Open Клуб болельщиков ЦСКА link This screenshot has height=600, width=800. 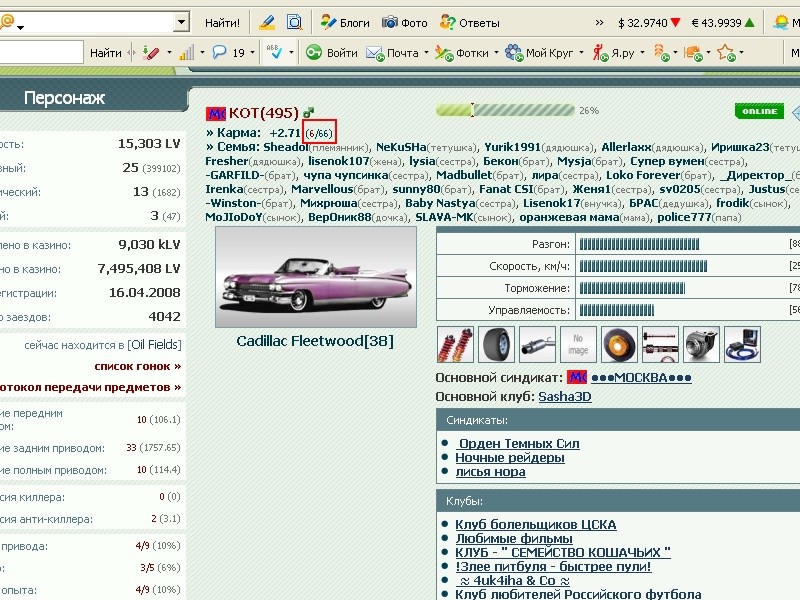536,524
